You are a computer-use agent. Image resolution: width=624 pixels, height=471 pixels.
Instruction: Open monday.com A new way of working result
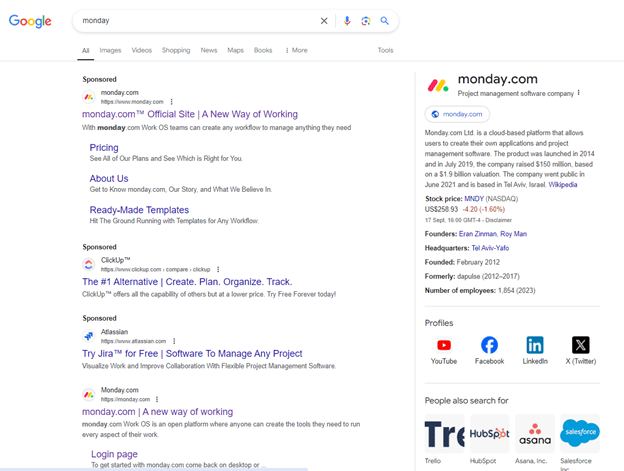[x=158, y=412]
